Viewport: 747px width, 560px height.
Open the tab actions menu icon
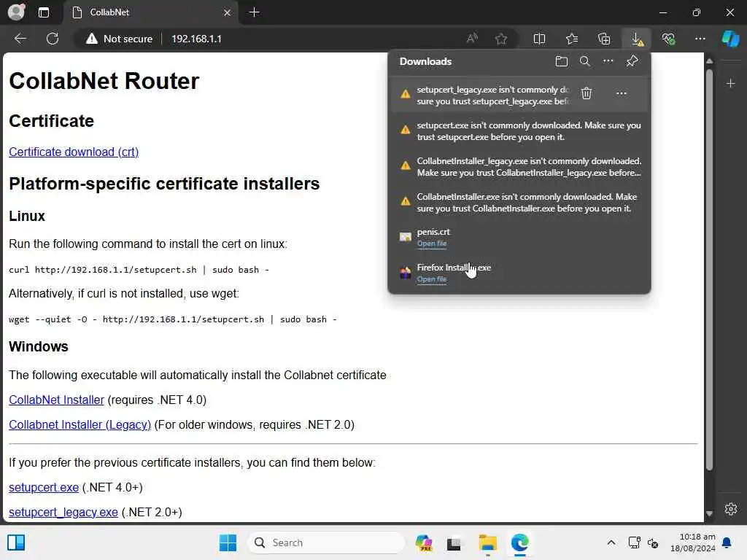click(43, 12)
